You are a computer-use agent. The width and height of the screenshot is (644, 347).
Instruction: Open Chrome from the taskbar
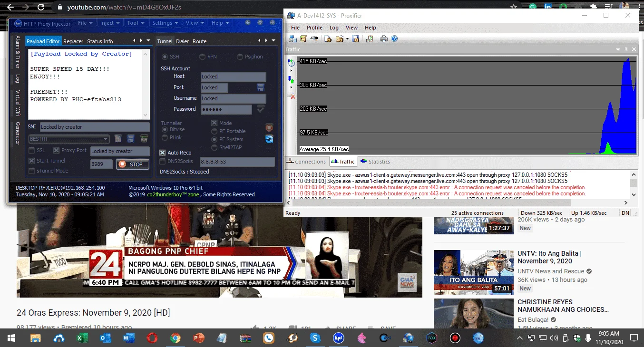[176, 338]
